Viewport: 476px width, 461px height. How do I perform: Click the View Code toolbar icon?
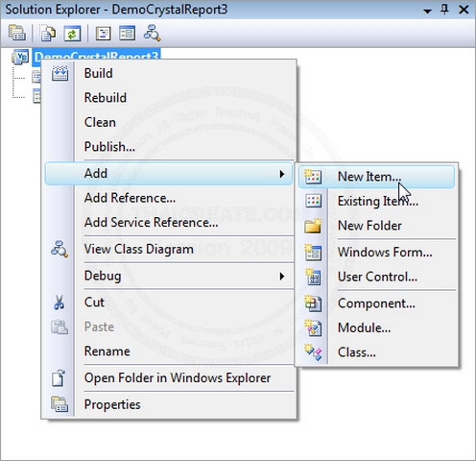[x=104, y=34]
